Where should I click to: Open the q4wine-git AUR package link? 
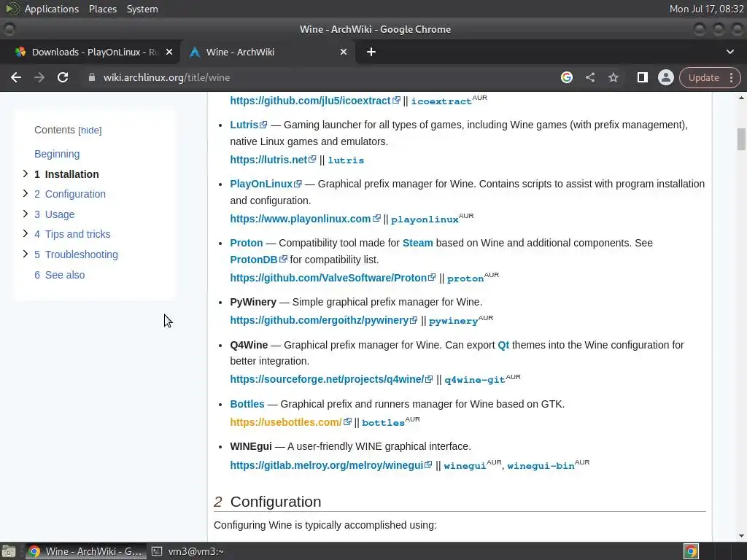coord(474,380)
